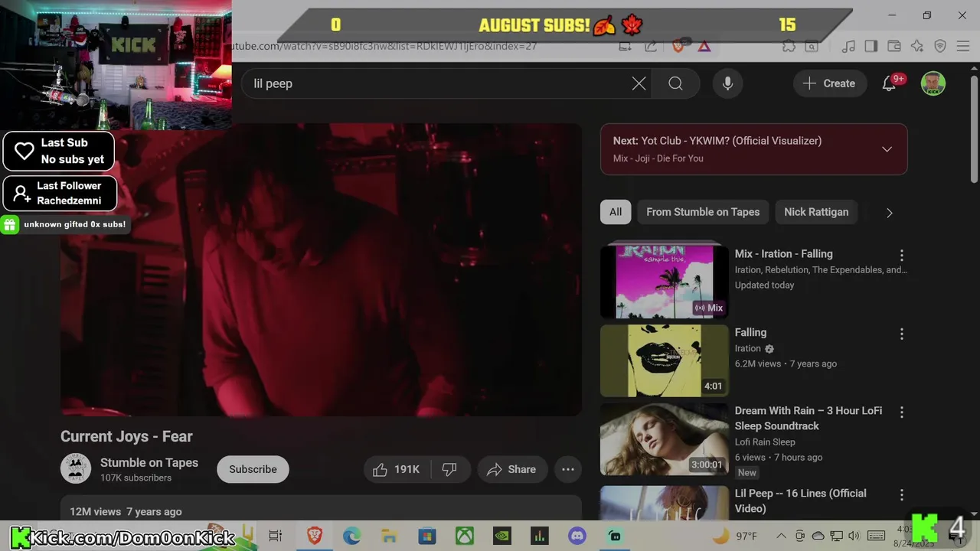Click the Share button
The image size is (980, 551).
pyautogui.click(x=511, y=469)
